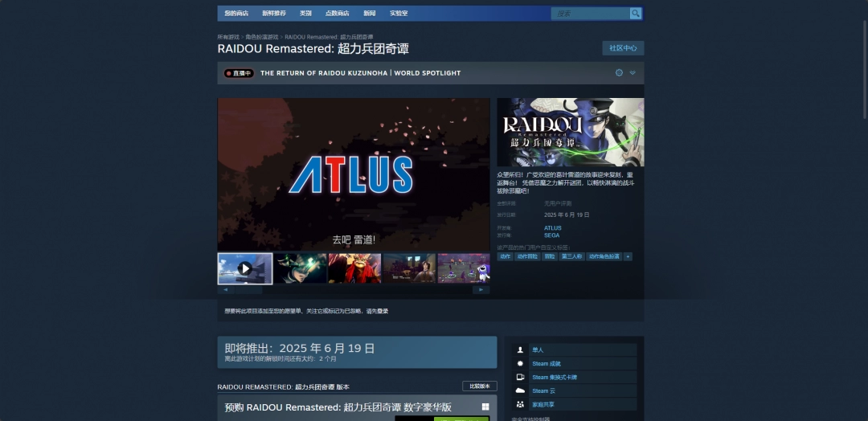This screenshot has height=421, width=868.
Task: Click 所有游戏 breadcrumb link
Action: pyautogui.click(x=228, y=37)
